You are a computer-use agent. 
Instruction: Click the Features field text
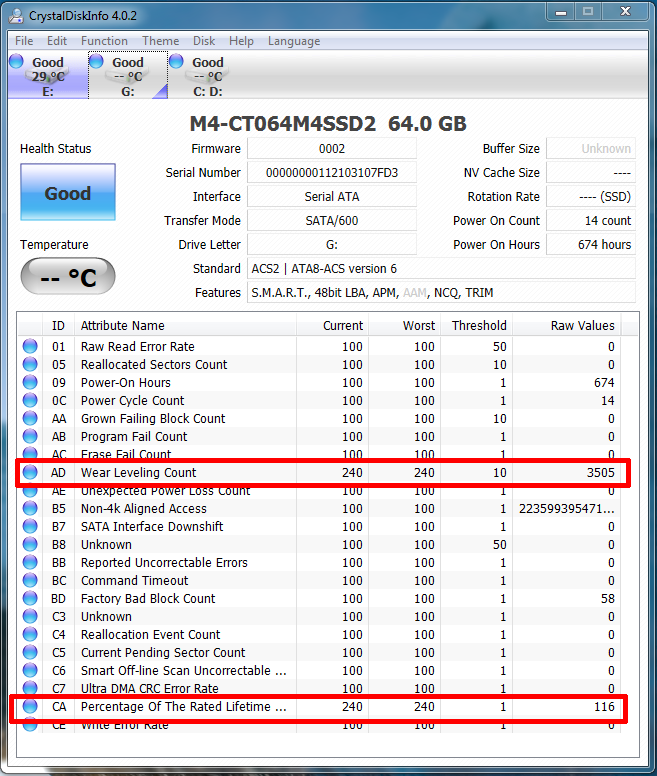click(x=441, y=292)
